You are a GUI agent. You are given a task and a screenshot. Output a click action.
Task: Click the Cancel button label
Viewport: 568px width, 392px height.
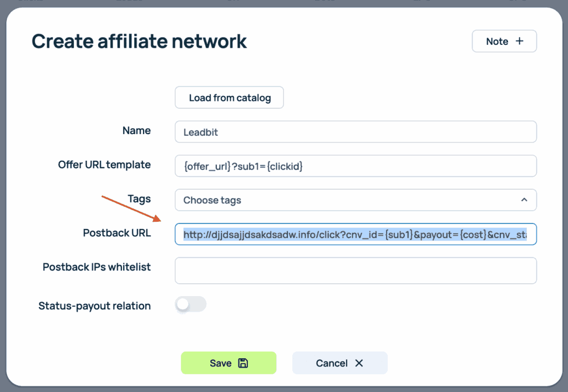332,363
